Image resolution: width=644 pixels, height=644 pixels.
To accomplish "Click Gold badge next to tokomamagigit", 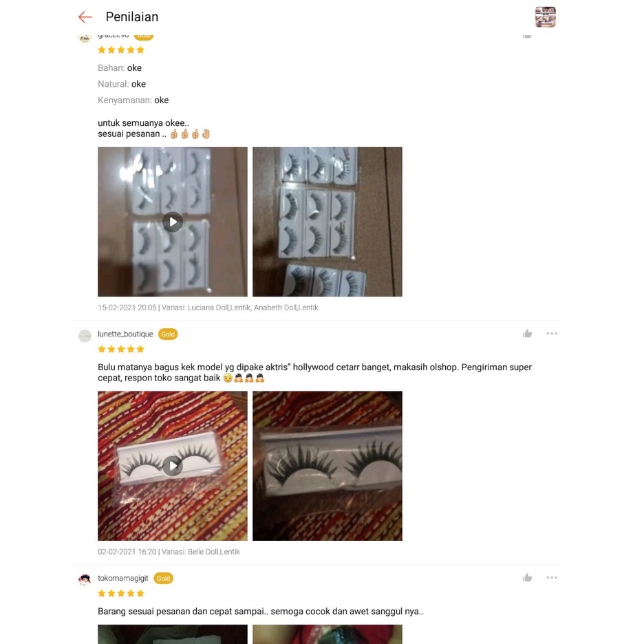I will point(164,578).
